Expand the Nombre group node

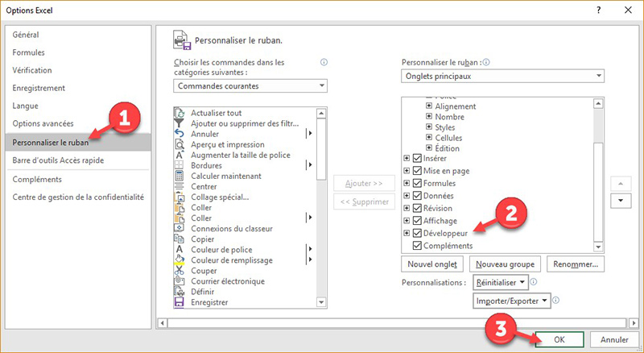(x=429, y=116)
